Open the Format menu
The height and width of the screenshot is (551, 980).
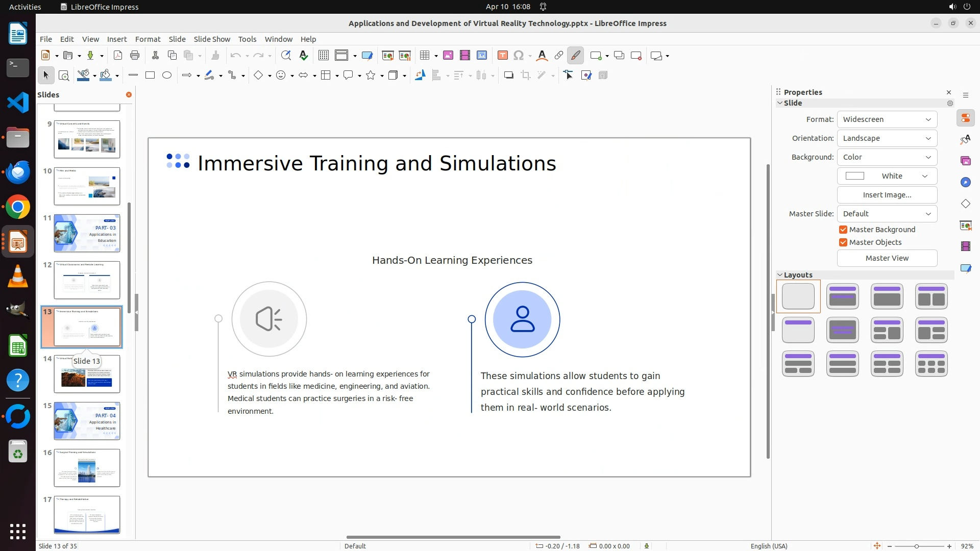pyautogui.click(x=148, y=39)
